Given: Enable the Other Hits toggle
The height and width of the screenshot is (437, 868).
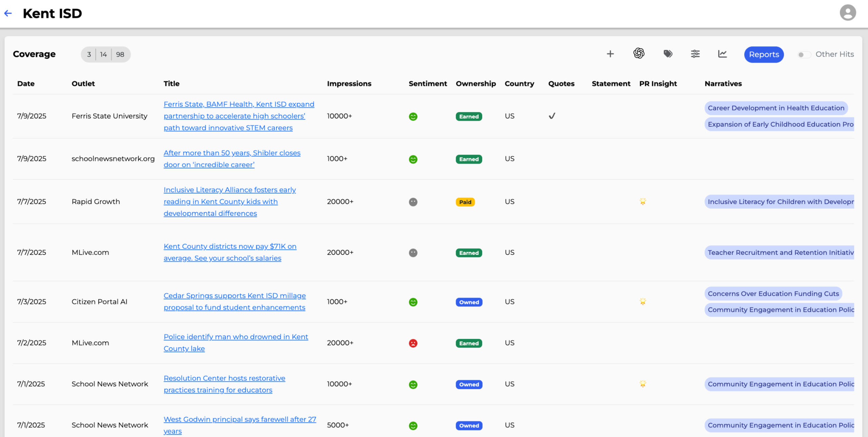Looking at the screenshot, I should click(x=804, y=54).
